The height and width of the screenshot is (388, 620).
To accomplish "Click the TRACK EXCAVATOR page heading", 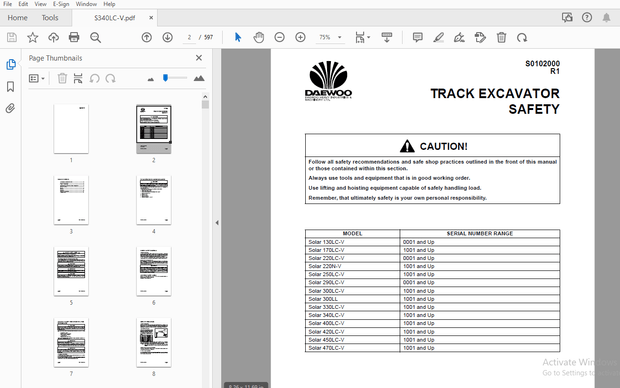I will [x=495, y=94].
